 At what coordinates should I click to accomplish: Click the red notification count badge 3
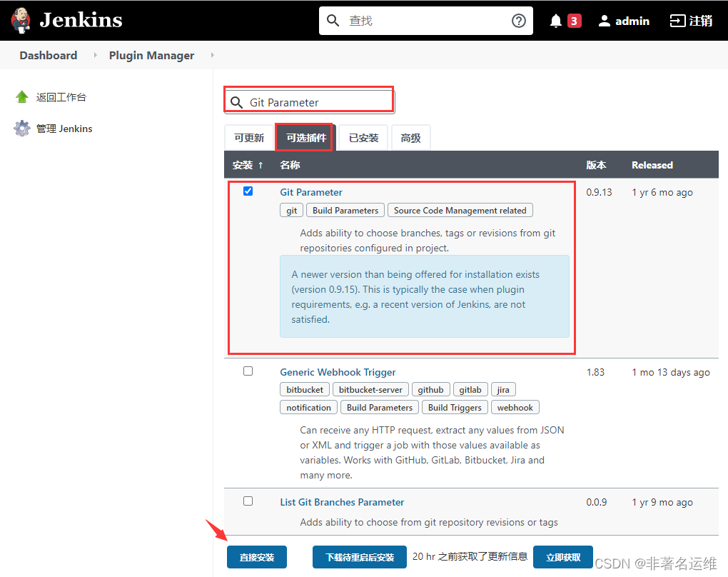(575, 21)
